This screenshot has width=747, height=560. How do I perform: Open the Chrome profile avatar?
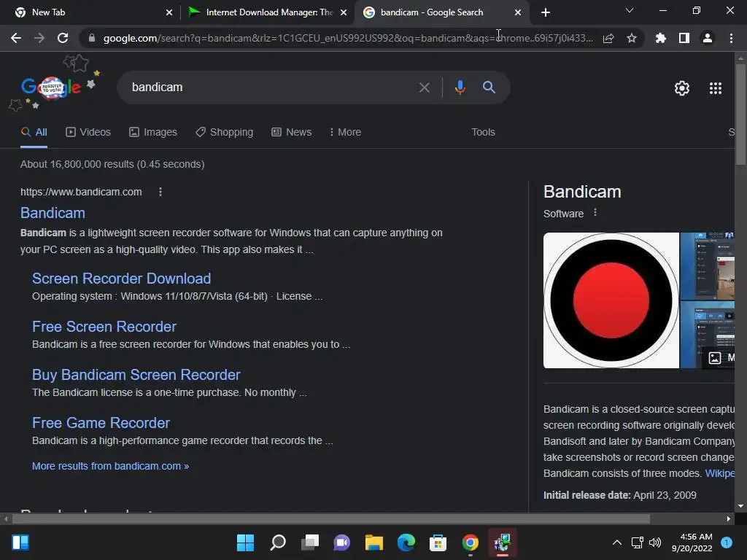(708, 38)
